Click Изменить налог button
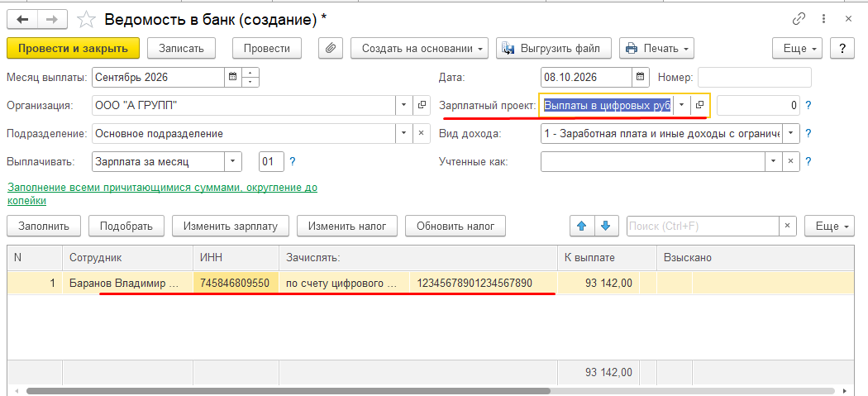 (x=347, y=226)
